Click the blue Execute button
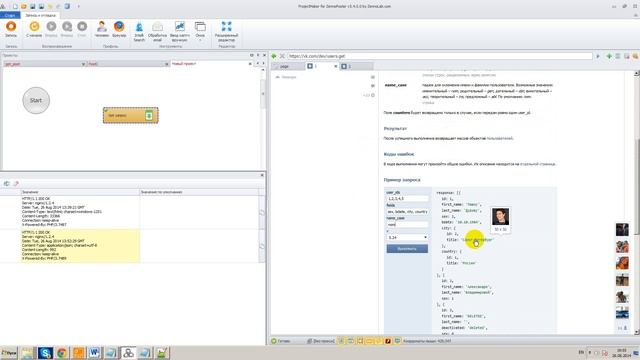 pos(407,249)
